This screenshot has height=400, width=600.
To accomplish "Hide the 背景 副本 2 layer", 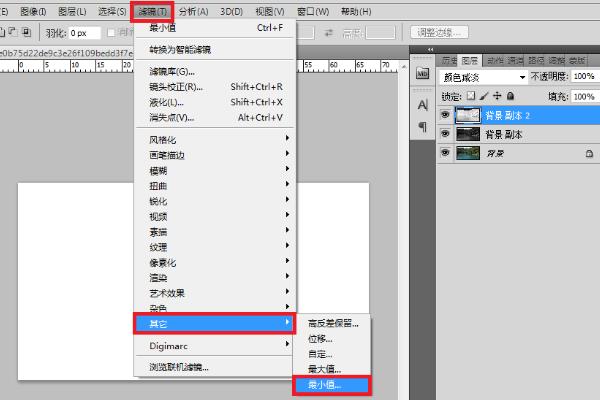I will 445,115.
